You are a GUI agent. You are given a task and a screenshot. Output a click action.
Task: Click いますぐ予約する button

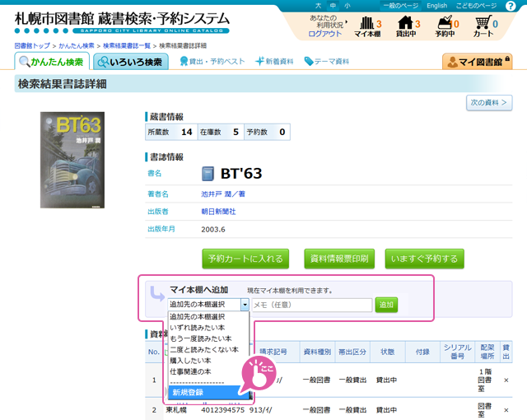(425, 259)
